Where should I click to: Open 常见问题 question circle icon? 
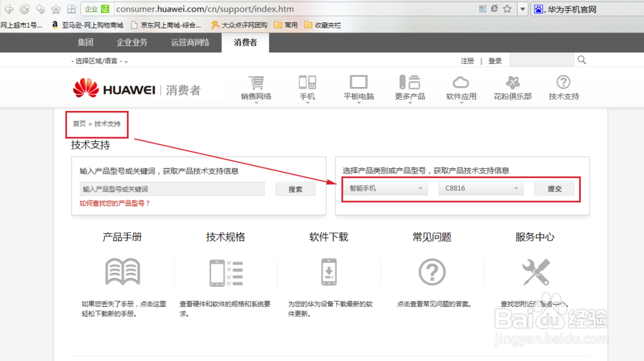pos(431,272)
